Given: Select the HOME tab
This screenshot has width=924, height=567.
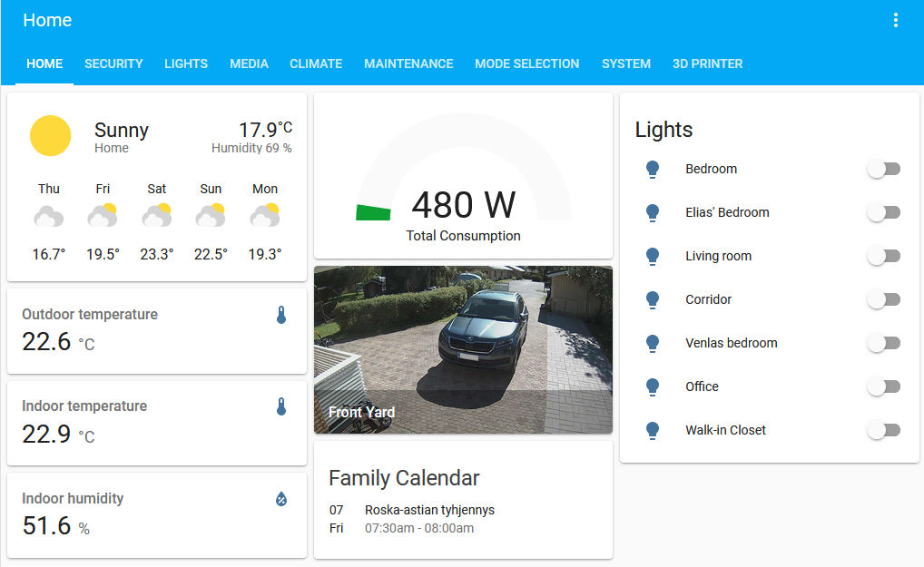Looking at the screenshot, I should click(x=44, y=64).
